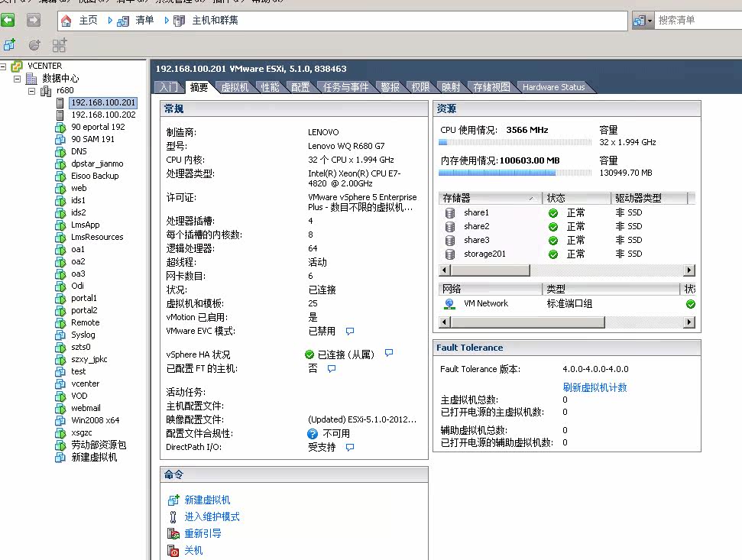Select the szxy_jpkc VM

(89, 360)
